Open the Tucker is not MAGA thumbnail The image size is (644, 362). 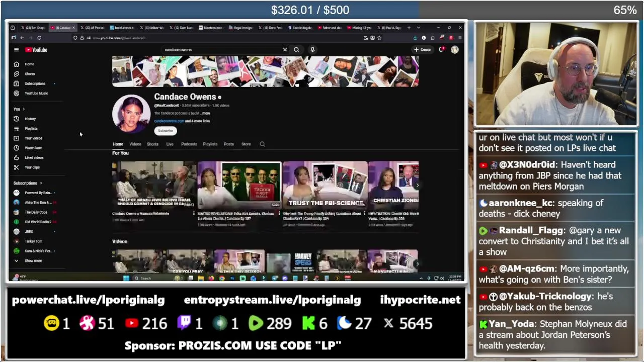pyautogui.click(x=239, y=185)
